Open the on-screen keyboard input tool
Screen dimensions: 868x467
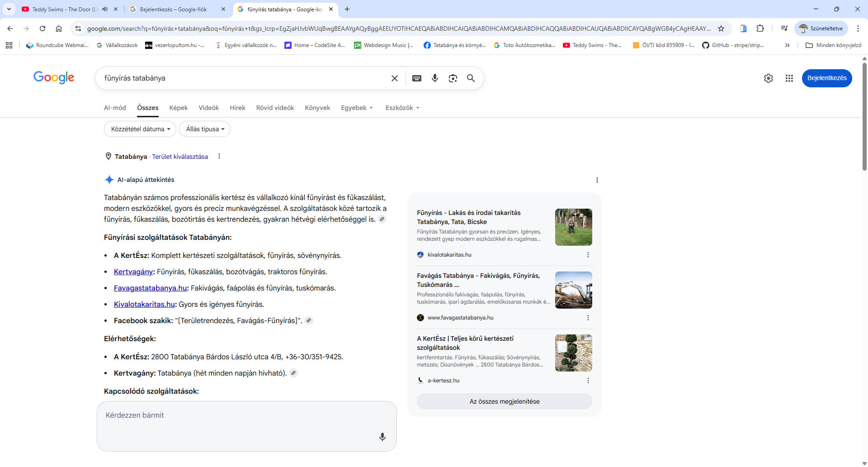[x=417, y=78]
